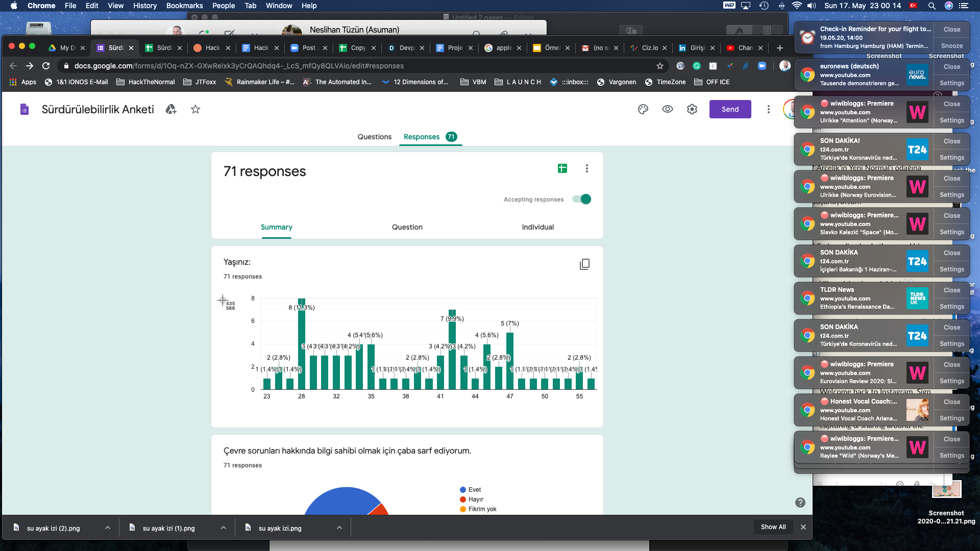Click the preview eye icon

click(x=667, y=109)
